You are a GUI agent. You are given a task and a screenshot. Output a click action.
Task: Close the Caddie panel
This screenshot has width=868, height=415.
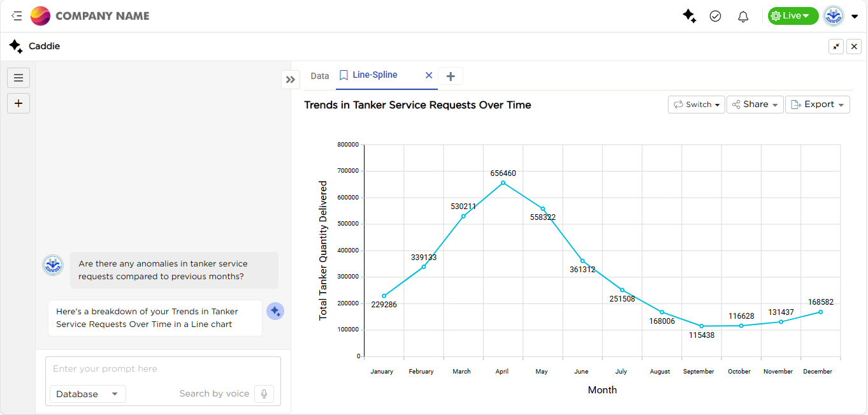point(854,47)
